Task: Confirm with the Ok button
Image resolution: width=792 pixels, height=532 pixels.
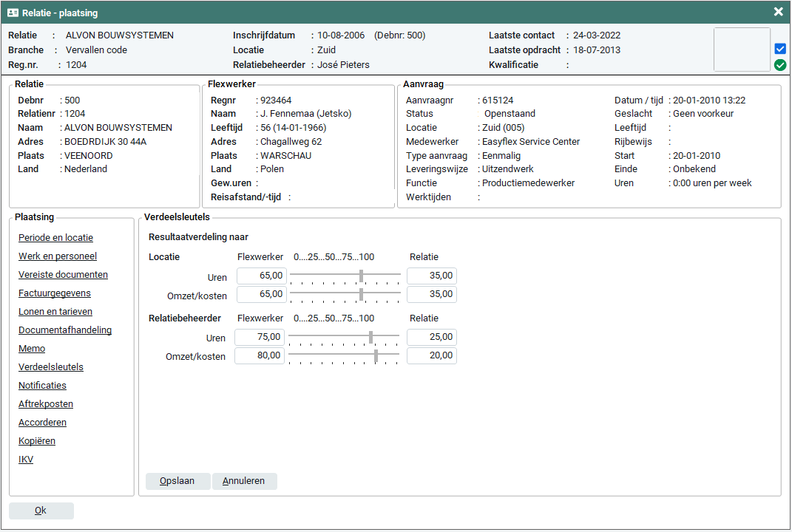Action: 41,511
